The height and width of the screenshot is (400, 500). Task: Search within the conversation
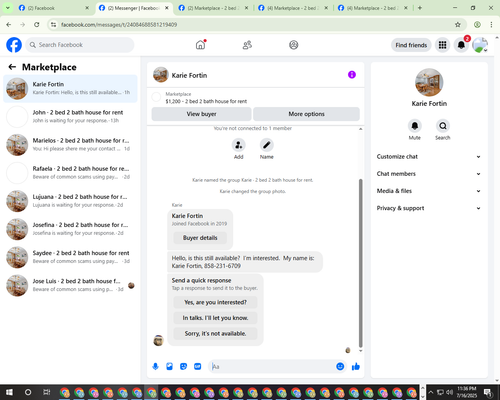pyautogui.click(x=443, y=126)
